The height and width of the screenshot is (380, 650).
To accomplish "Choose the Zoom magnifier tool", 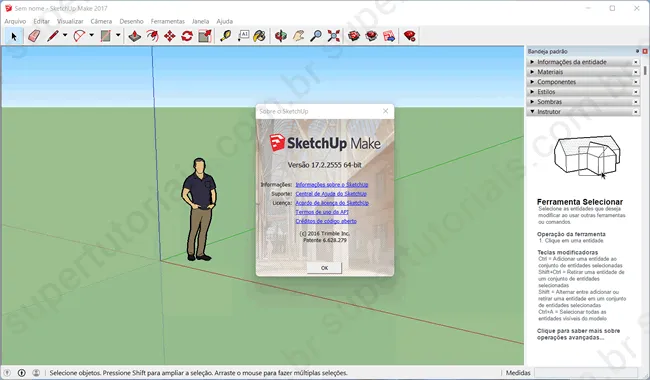I will [x=316, y=36].
